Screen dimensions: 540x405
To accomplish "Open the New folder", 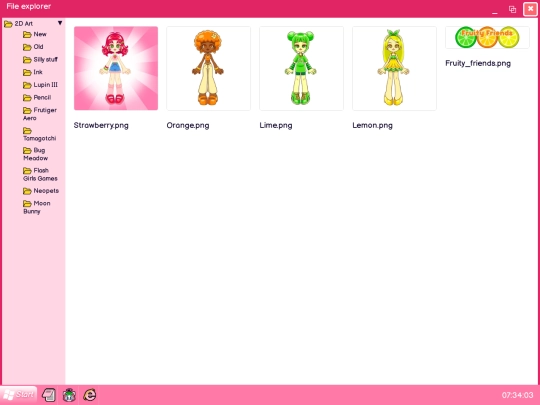I will tap(35, 34).
